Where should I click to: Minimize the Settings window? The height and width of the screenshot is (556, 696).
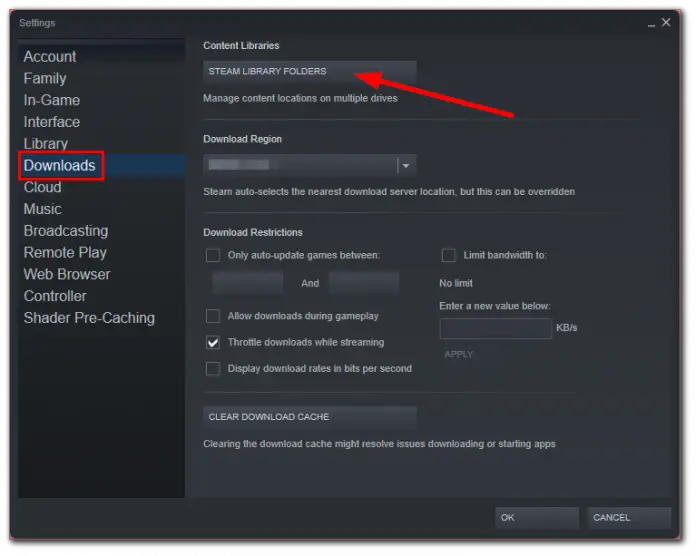click(651, 24)
